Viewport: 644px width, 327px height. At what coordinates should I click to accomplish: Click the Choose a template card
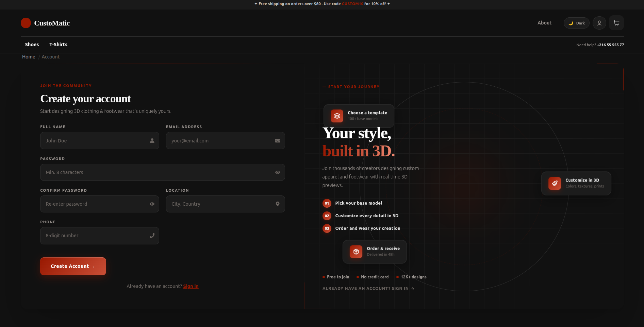[359, 116]
